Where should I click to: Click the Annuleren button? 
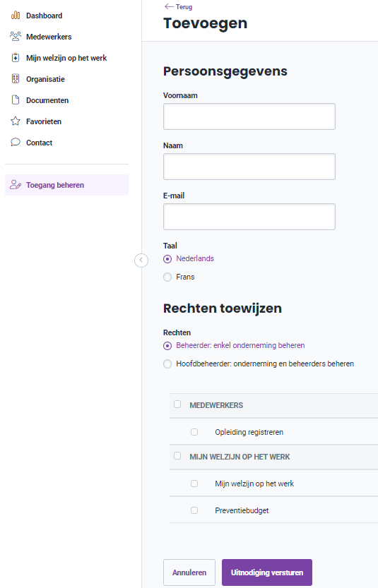(189, 572)
